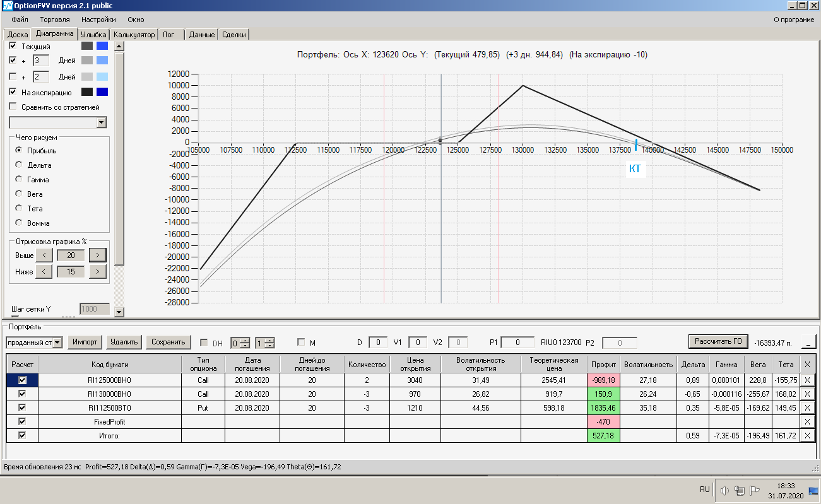Decrease the Выше percent with left arrow
Screen dimensions: 821x504
(44, 255)
